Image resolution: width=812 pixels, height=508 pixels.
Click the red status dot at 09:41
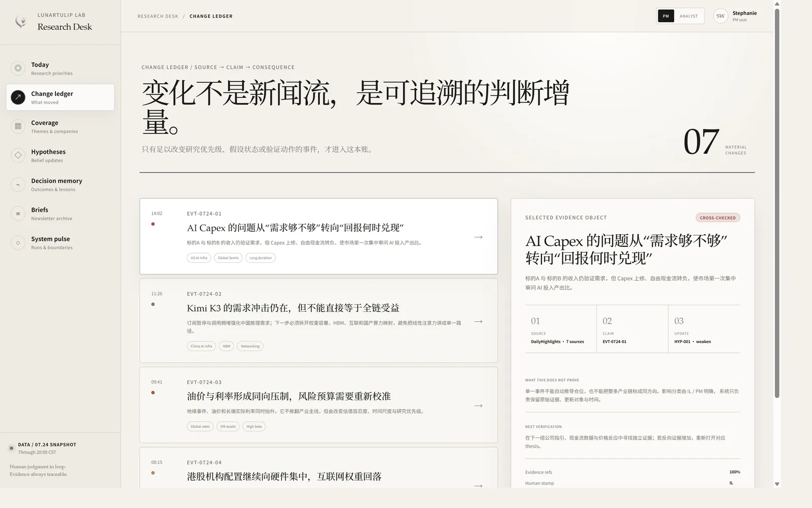click(153, 392)
